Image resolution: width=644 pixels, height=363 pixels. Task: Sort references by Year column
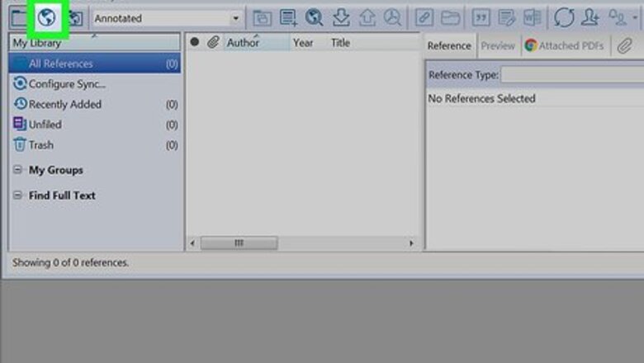[x=303, y=42]
